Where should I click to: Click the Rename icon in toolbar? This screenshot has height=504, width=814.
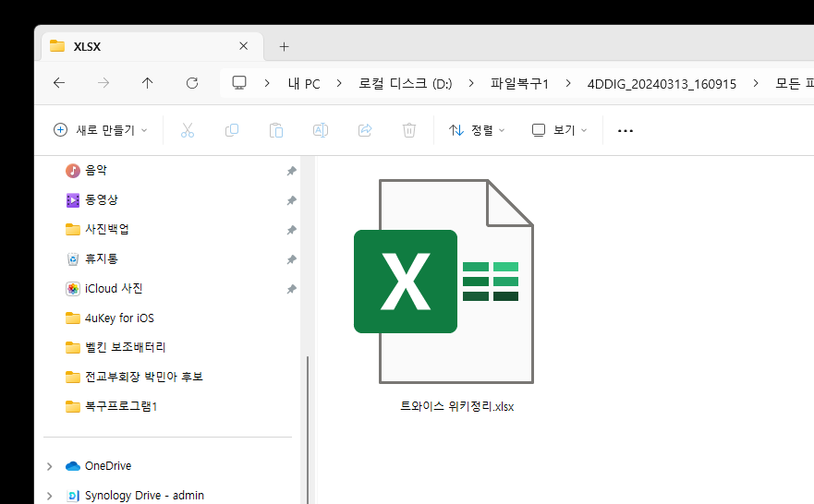pyautogui.click(x=321, y=130)
